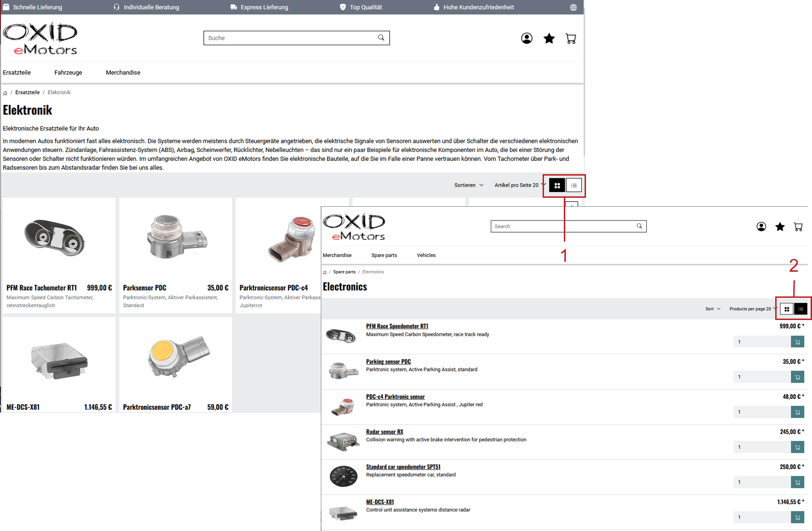Screen dimensions: 812x531
Task: Open Parktronicsensor PDC-c4 product image
Action: click(x=291, y=239)
